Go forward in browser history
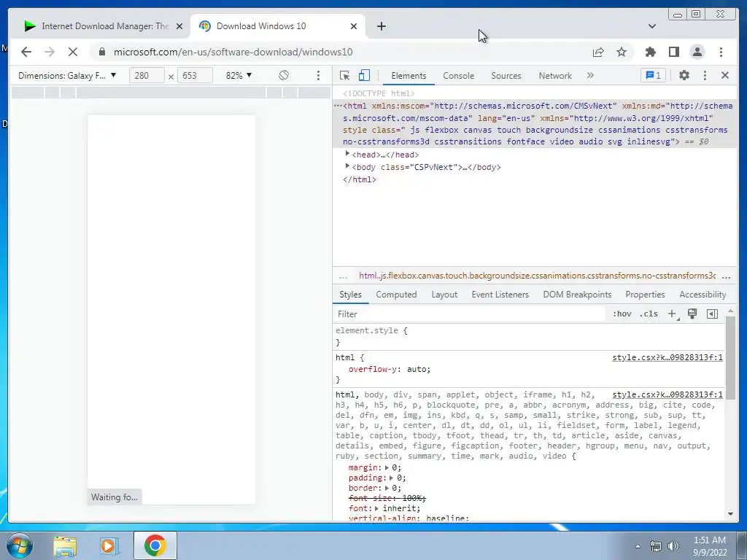The height and width of the screenshot is (560, 747). [x=50, y=52]
